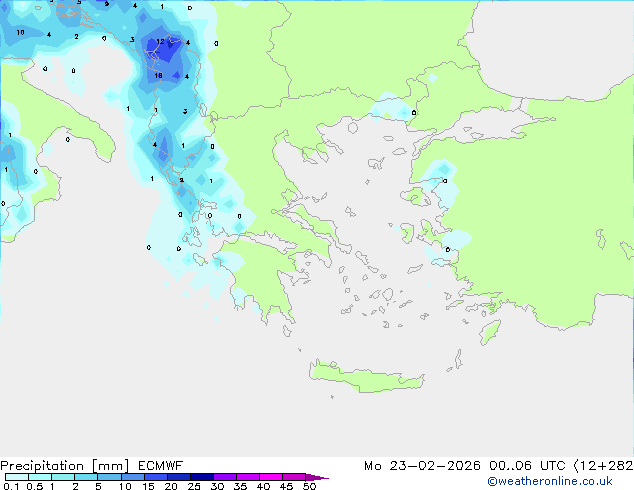Viewport: 634px width, 490px height.
Task: Click the legend label '25'
Action: [x=194, y=486]
